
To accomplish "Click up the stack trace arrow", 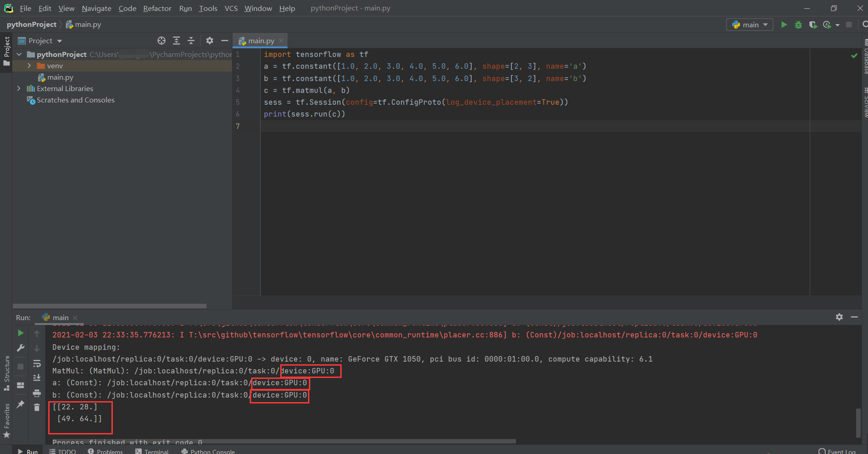I will (37, 334).
